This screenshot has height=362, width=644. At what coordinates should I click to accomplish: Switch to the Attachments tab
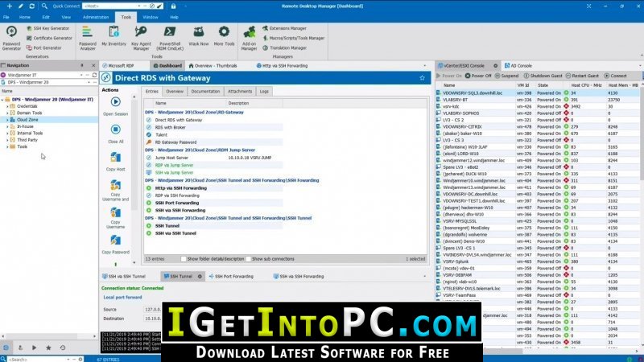point(240,92)
